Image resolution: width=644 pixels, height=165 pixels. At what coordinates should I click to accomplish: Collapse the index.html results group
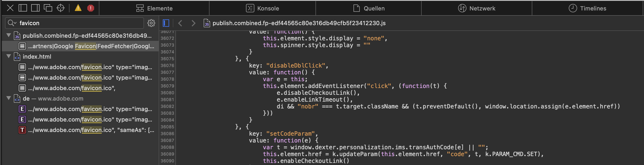coord(9,56)
